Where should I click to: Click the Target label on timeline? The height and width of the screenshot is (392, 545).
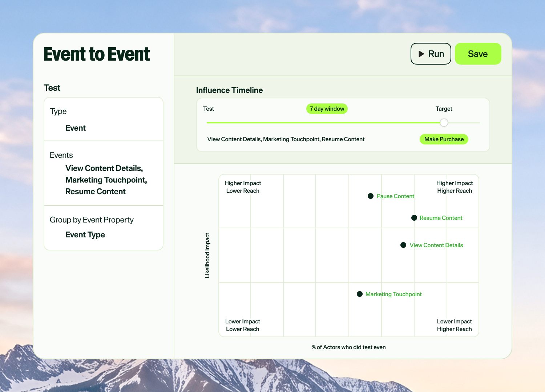(444, 109)
